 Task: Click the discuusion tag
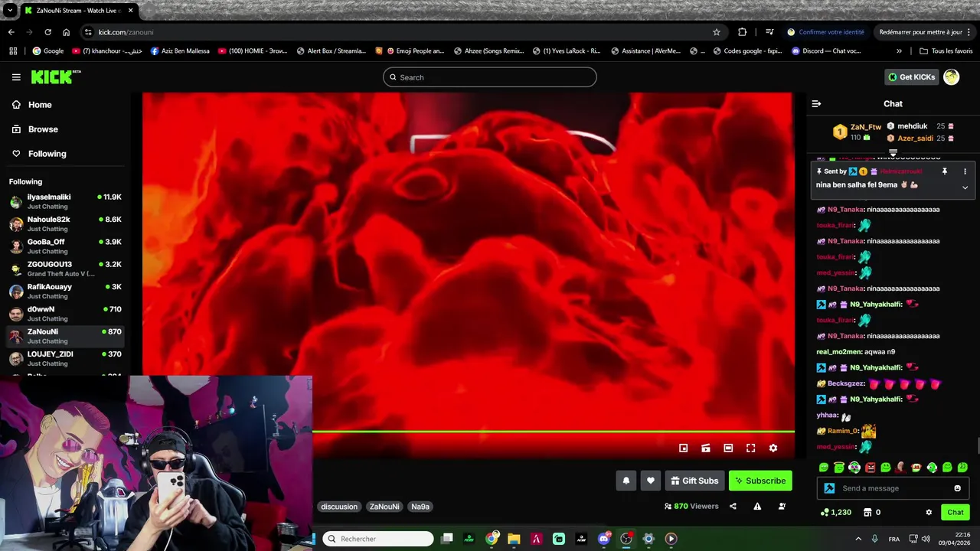click(x=339, y=507)
